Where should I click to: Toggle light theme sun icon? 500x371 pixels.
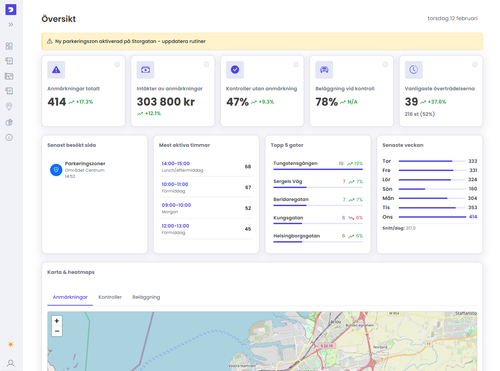pos(11,344)
